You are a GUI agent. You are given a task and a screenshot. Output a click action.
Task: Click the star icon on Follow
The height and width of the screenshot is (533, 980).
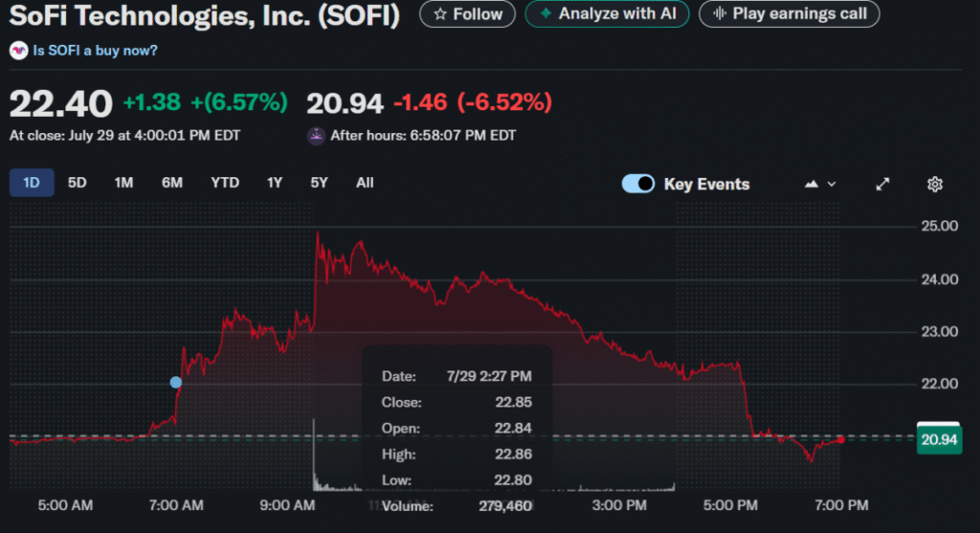coord(440,14)
